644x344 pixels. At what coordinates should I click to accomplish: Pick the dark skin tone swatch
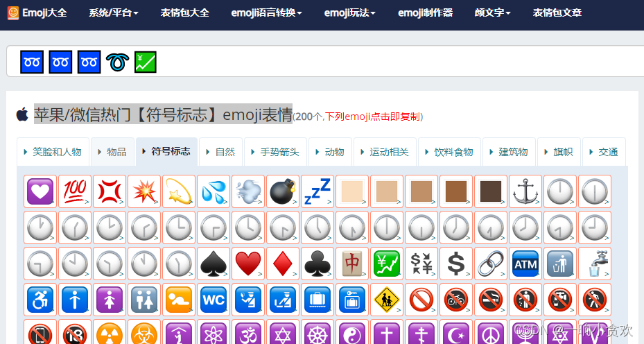pyautogui.click(x=490, y=191)
